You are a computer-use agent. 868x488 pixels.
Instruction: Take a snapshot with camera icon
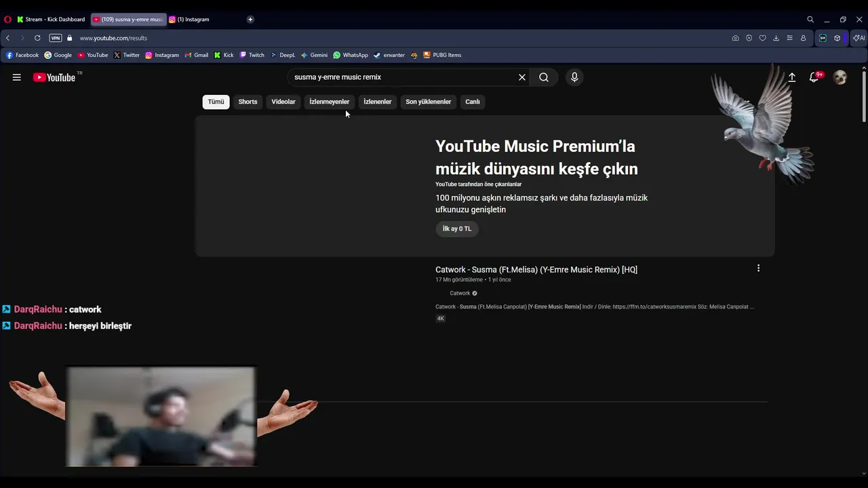735,38
